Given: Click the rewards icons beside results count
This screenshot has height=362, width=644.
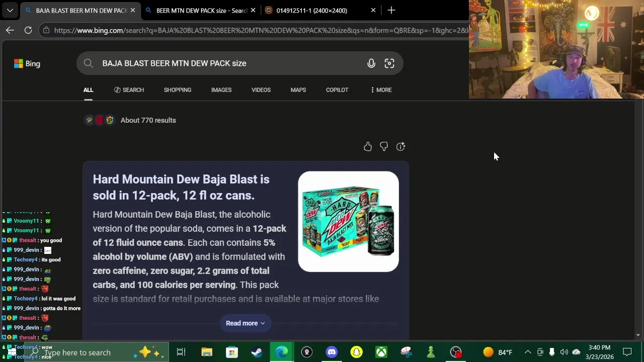Looking at the screenshot, I should tap(99, 120).
